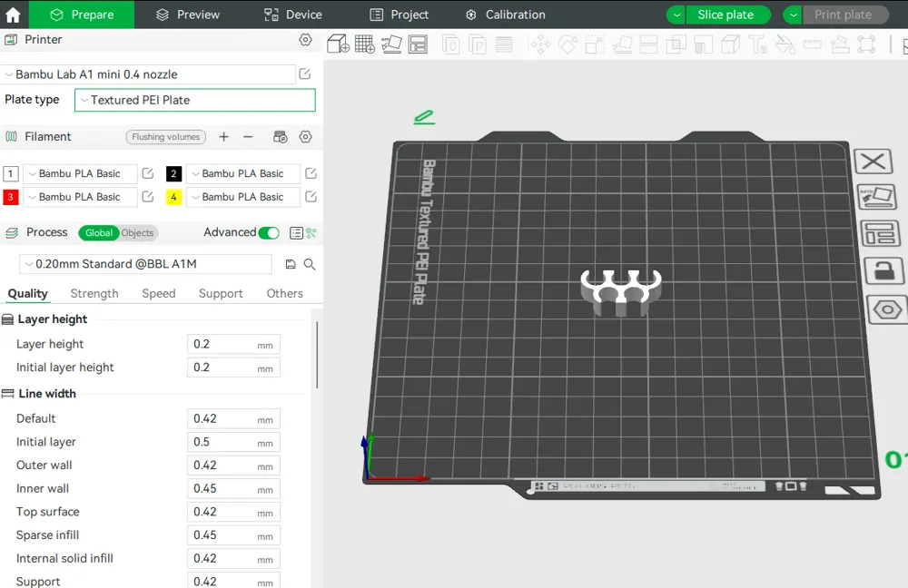Select the Scale tool
The image size is (908, 588).
pos(595,44)
